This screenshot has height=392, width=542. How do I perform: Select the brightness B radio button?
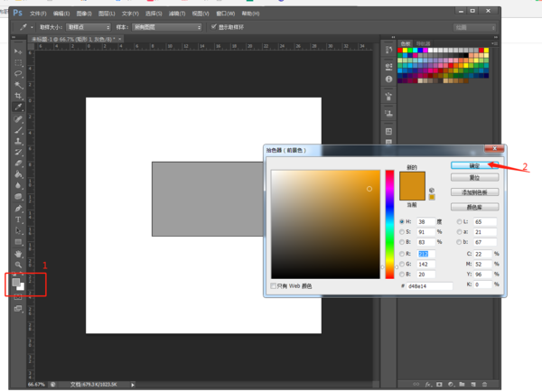click(x=402, y=242)
